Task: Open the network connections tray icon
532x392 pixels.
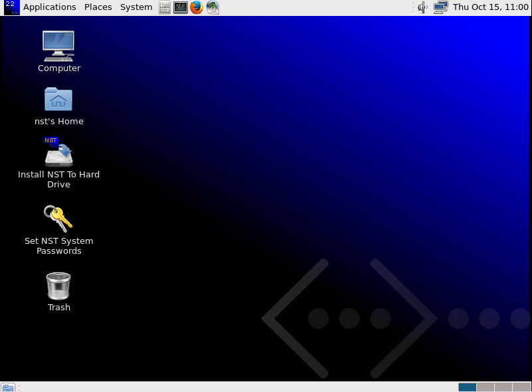Action: point(440,7)
